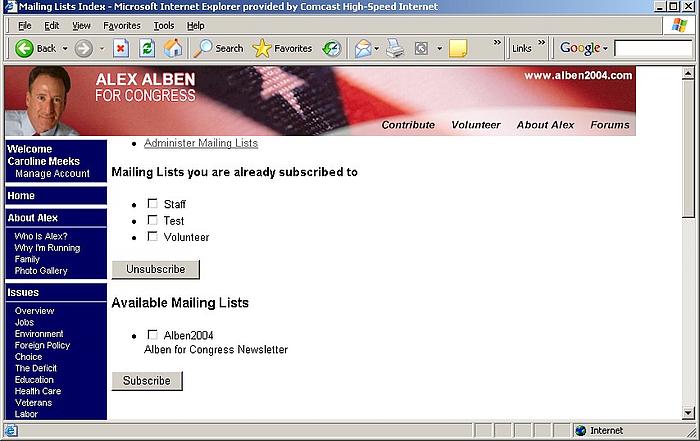Click the Subscribe button
This screenshot has width=700, height=441.
(147, 380)
